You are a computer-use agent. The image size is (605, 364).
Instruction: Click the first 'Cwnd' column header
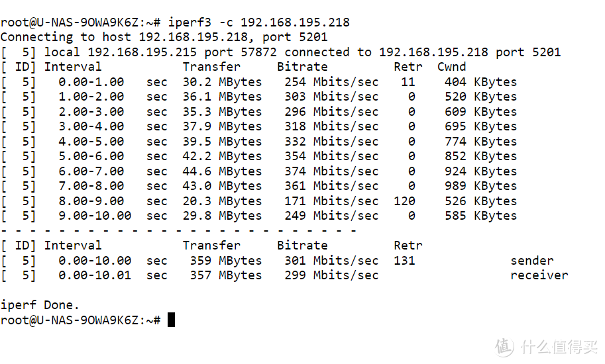pyautogui.click(x=451, y=67)
